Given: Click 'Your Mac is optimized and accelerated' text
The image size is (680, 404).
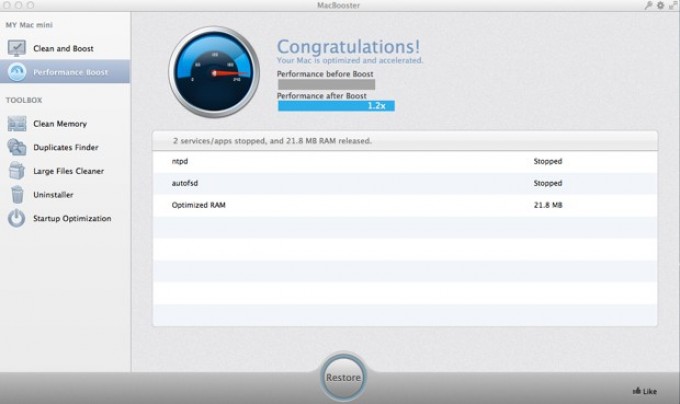Looking at the screenshot, I should [350, 60].
